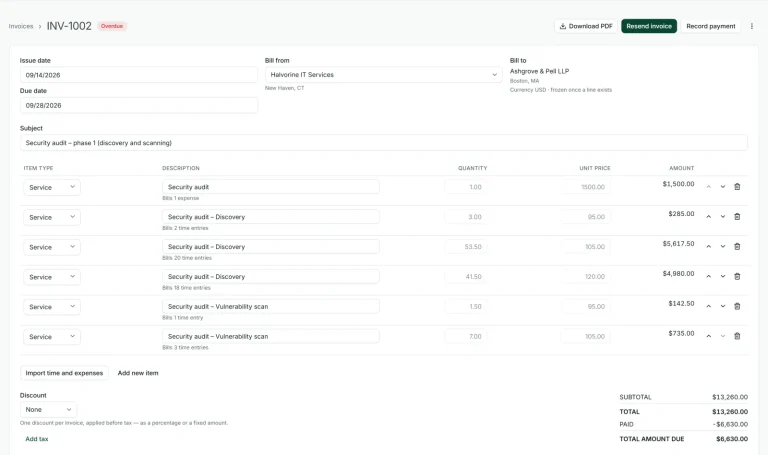The width and height of the screenshot is (768, 455).
Task: Click the quantity field showing 41.50
Action: (466, 276)
